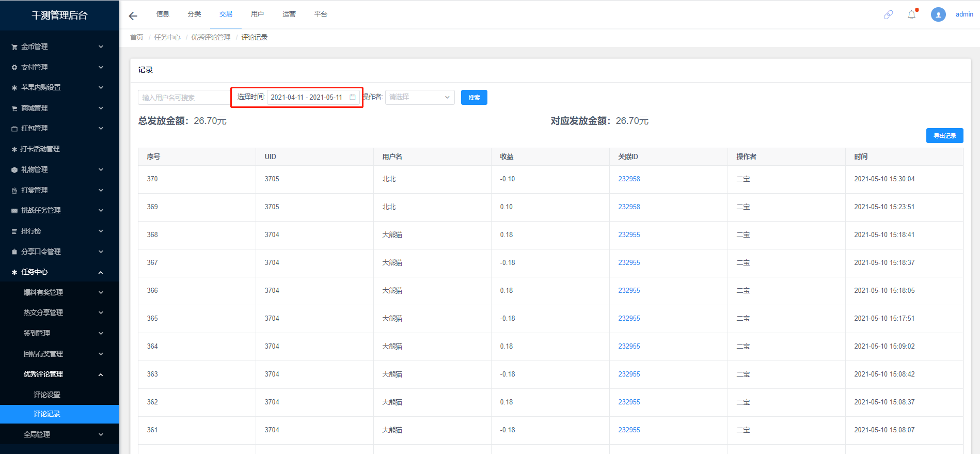The height and width of the screenshot is (454, 980).
Task: Click the 礼物管理 sidebar icon
Action: tap(14, 170)
